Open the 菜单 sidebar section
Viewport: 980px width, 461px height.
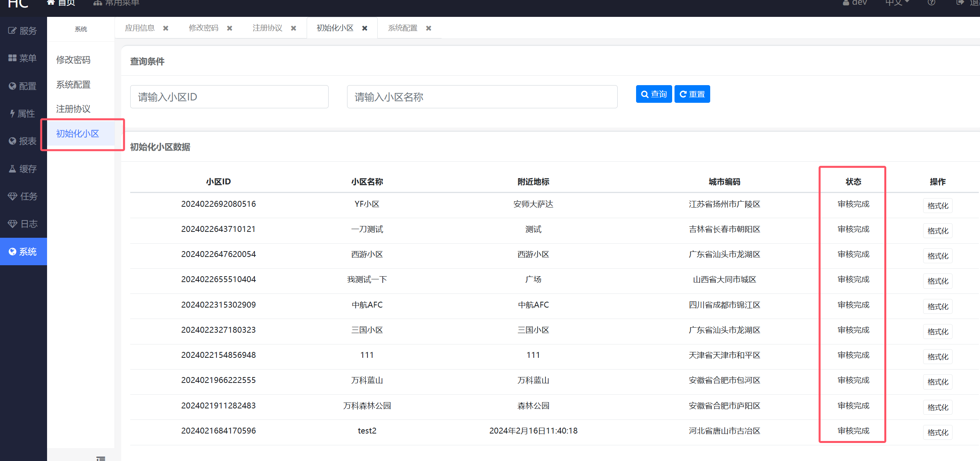coord(23,58)
